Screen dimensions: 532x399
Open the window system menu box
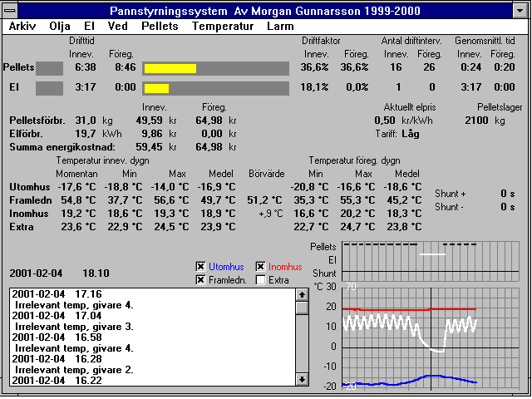click(x=8, y=9)
